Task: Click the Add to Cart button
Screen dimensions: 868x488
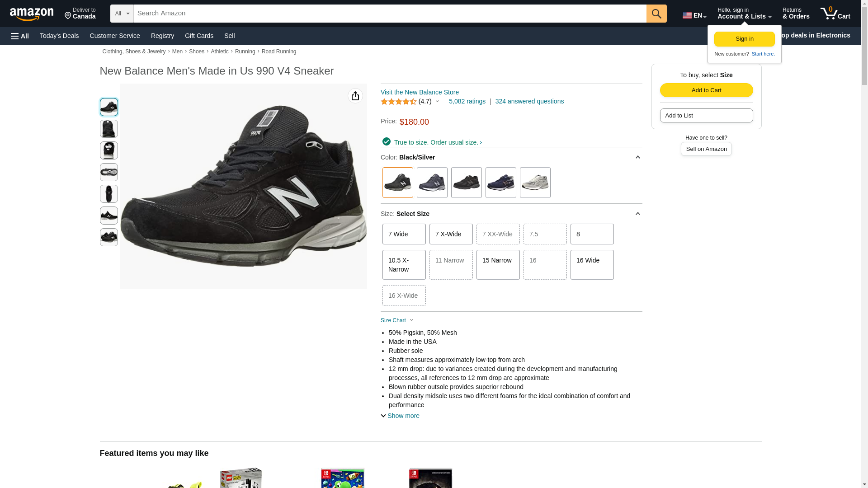Action: tap(706, 90)
